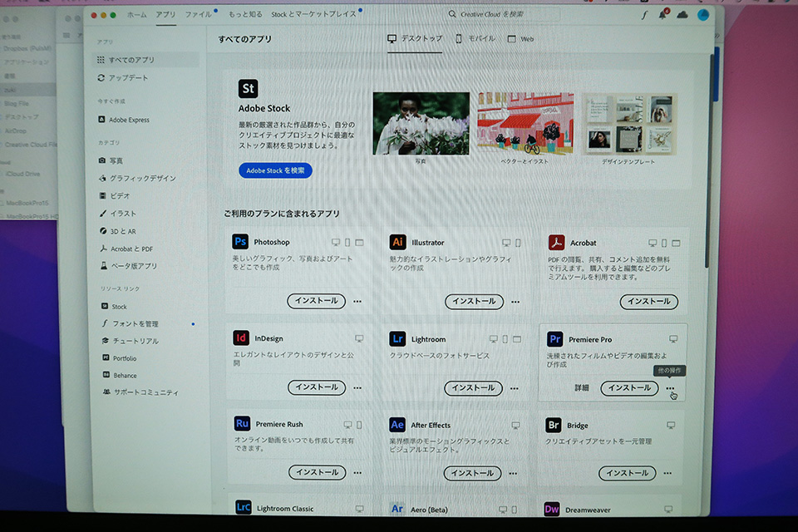
Task: Install Premiere Pro
Action: (629, 388)
